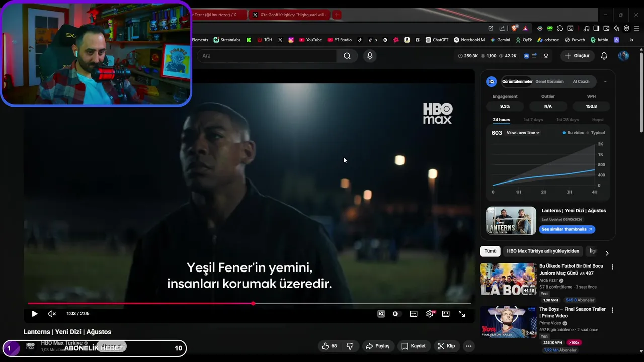Image resolution: width=644 pixels, height=362 pixels.
Task: Like the video with thumbs up
Action: click(330, 346)
